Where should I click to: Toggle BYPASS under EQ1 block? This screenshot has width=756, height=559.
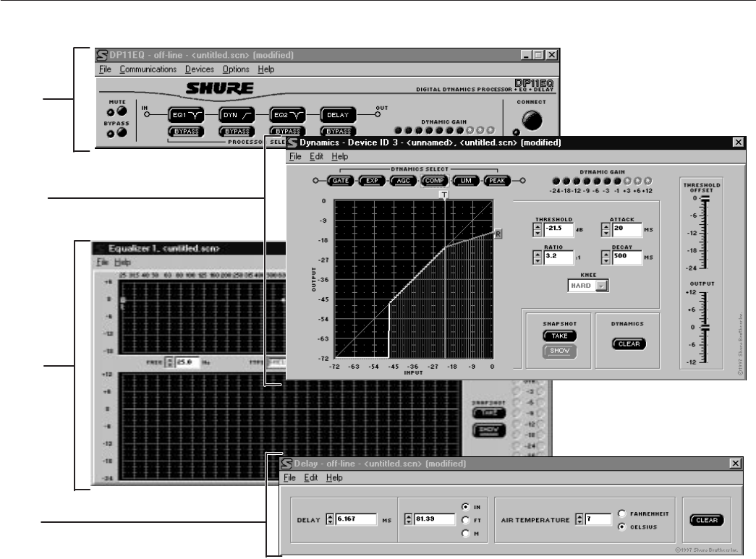pyautogui.click(x=186, y=131)
